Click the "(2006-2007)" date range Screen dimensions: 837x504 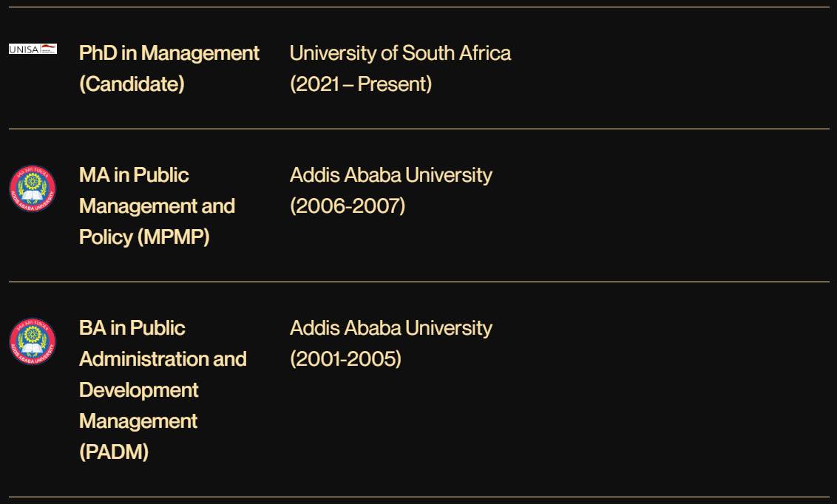point(348,206)
